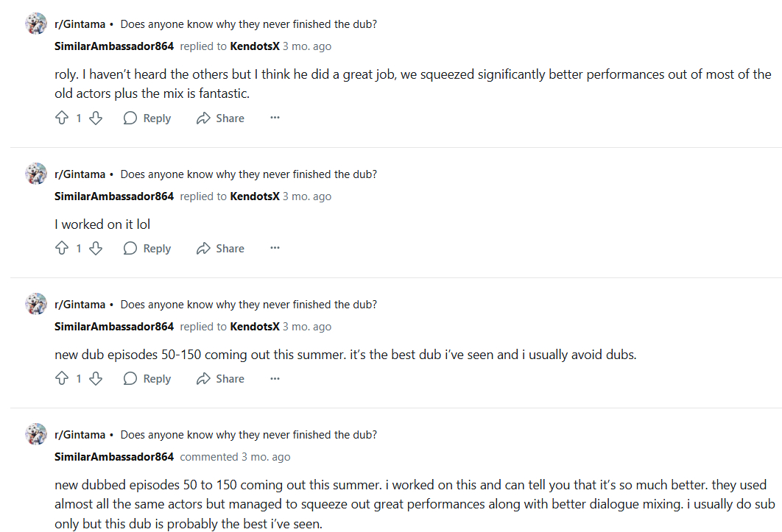
Task: Open post title link above 'I worked on it'
Action: tap(248, 174)
